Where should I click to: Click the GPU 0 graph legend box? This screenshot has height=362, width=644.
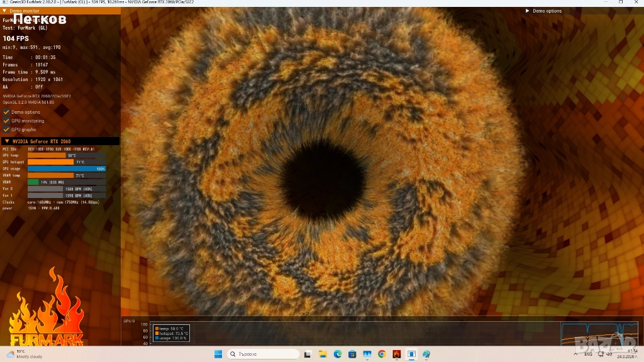[171, 333]
